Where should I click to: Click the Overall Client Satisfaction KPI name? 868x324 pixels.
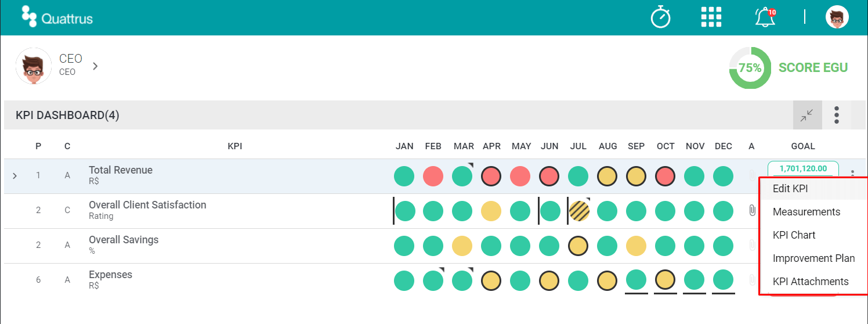147,205
